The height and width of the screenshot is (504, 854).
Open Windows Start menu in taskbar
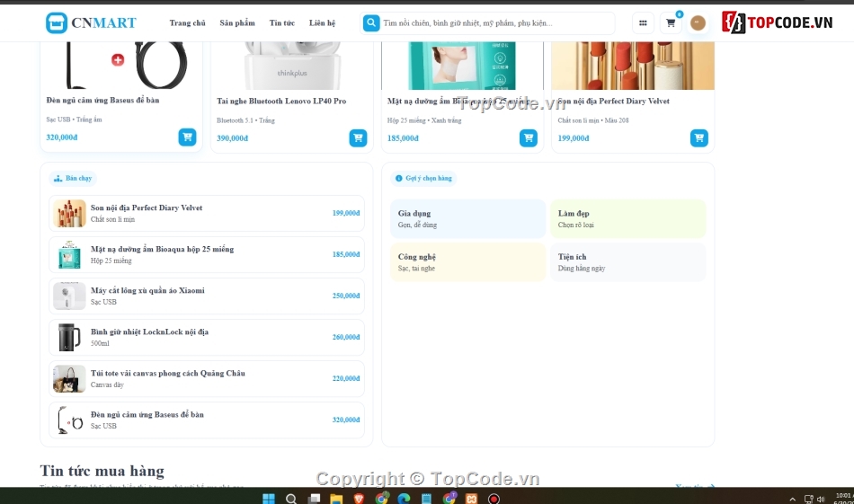coord(269,499)
